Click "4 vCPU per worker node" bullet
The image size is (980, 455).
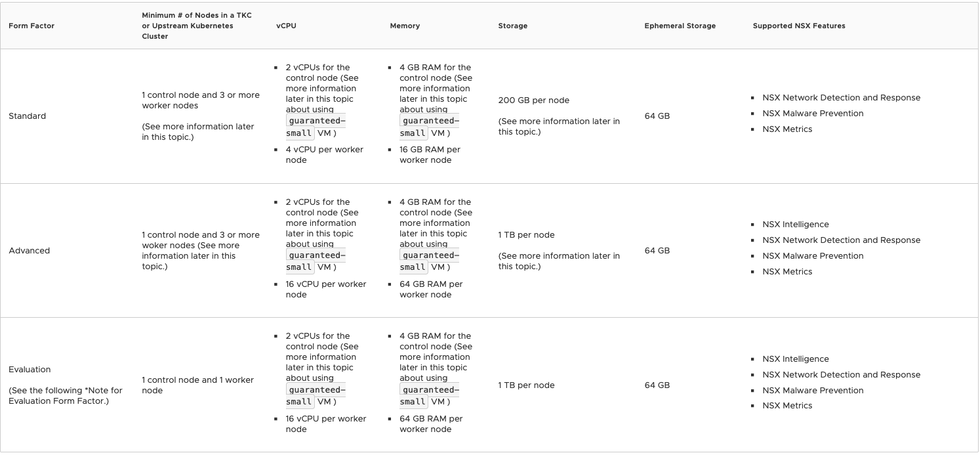point(324,155)
